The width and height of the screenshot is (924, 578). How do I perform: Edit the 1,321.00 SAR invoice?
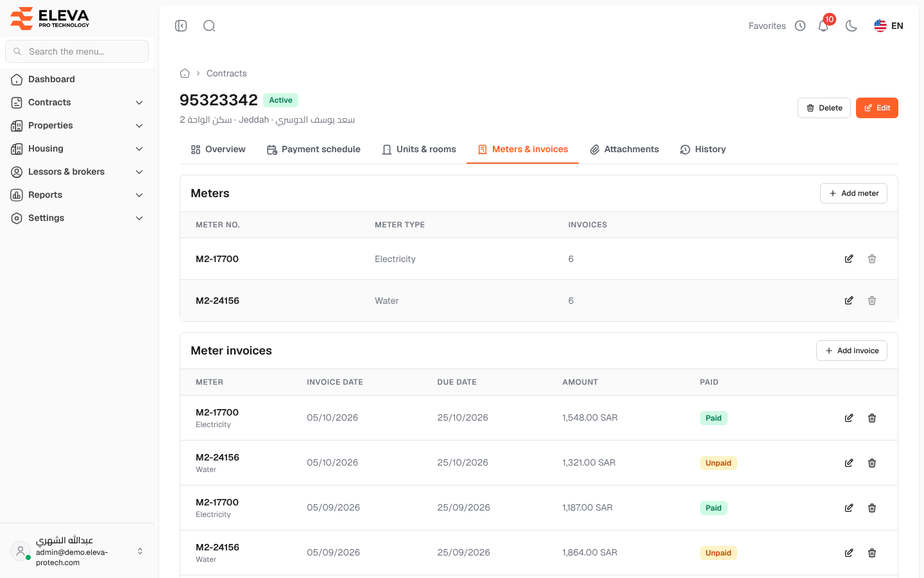pos(849,463)
